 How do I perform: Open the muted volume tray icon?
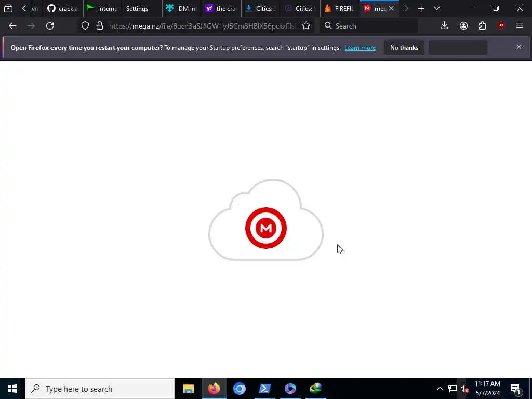[x=464, y=389]
